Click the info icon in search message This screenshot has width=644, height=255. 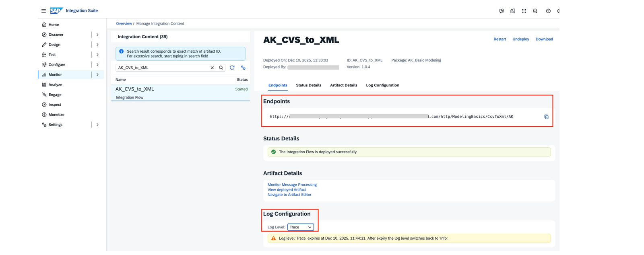[121, 51]
